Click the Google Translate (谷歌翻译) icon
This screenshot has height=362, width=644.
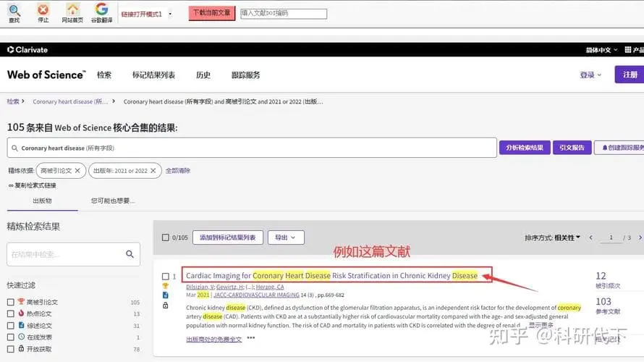101,13
